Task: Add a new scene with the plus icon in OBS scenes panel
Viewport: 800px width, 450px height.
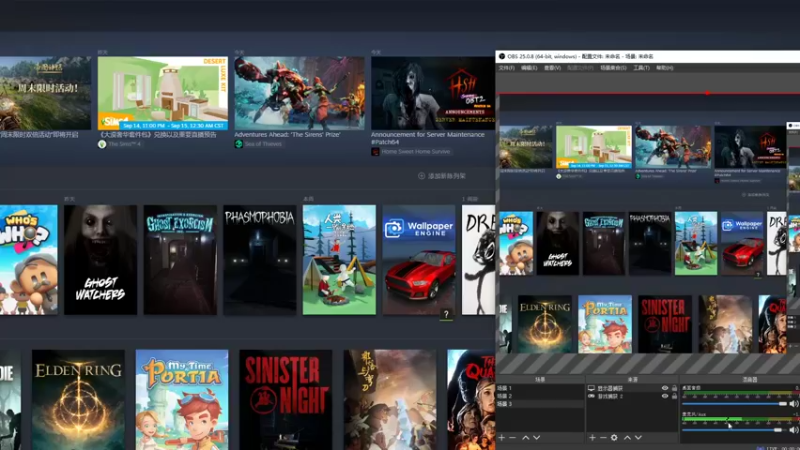Action: coord(502,437)
